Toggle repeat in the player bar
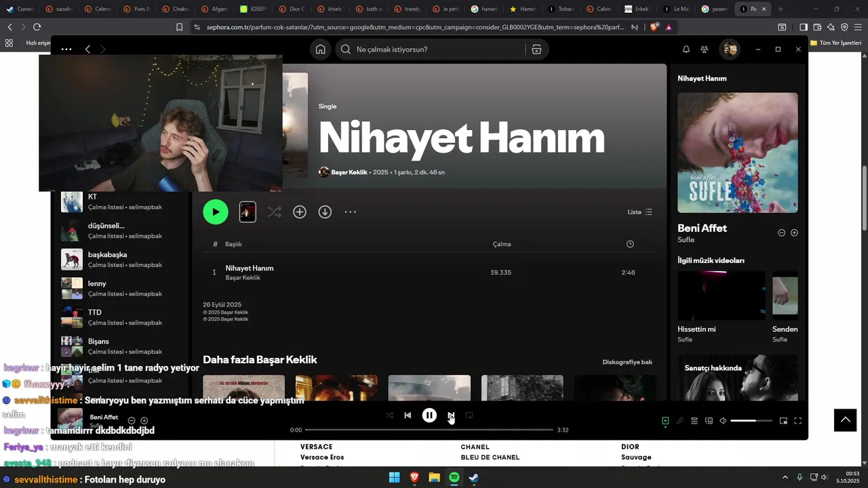Screen dimensions: 868x488 [x=469, y=415]
